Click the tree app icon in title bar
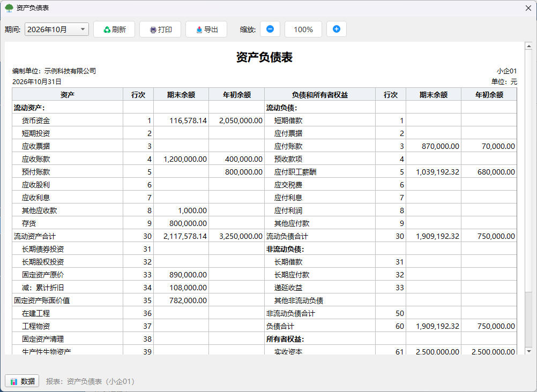This screenshot has height=392, width=537. click(9, 8)
